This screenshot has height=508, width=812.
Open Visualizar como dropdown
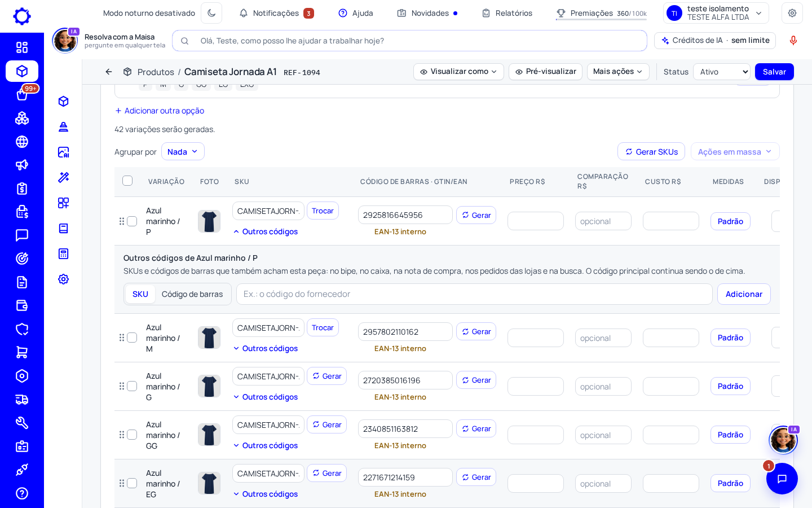click(458, 72)
